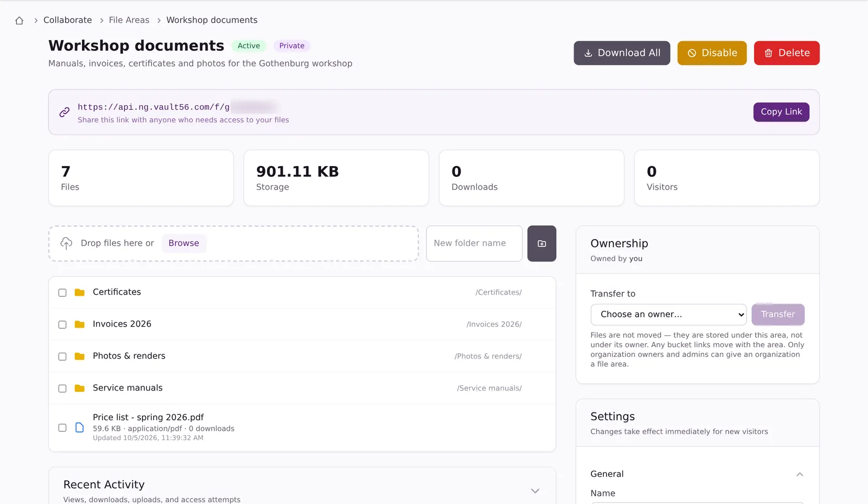Click Browse to choose files
The height and width of the screenshot is (504, 868).
coord(184,243)
